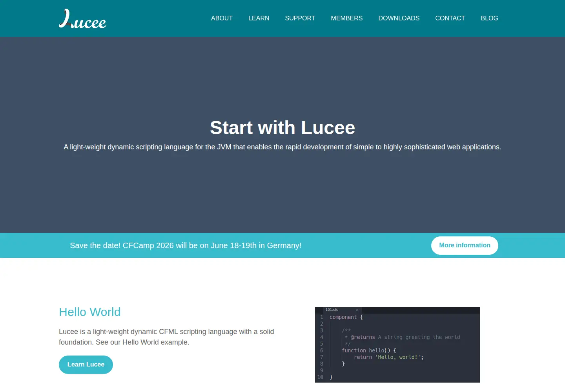Open the SUPPORT nav link
This screenshot has width=565, height=392.
point(300,18)
